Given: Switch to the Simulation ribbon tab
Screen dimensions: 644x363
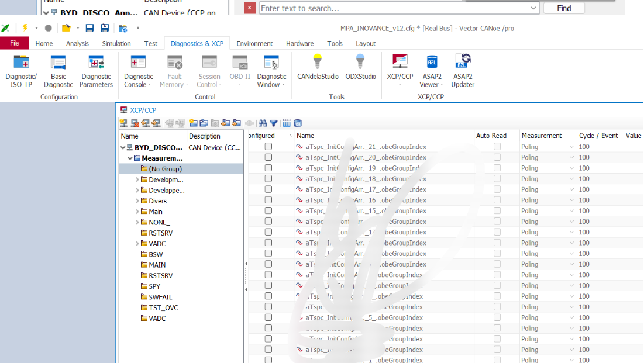Looking at the screenshot, I should click(x=116, y=43).
